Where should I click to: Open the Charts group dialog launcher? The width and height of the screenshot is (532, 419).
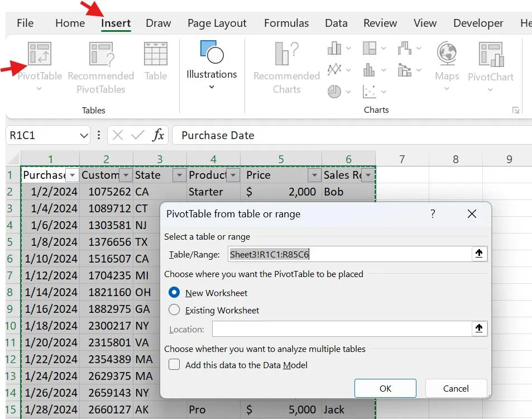click(x=516, y=110)
